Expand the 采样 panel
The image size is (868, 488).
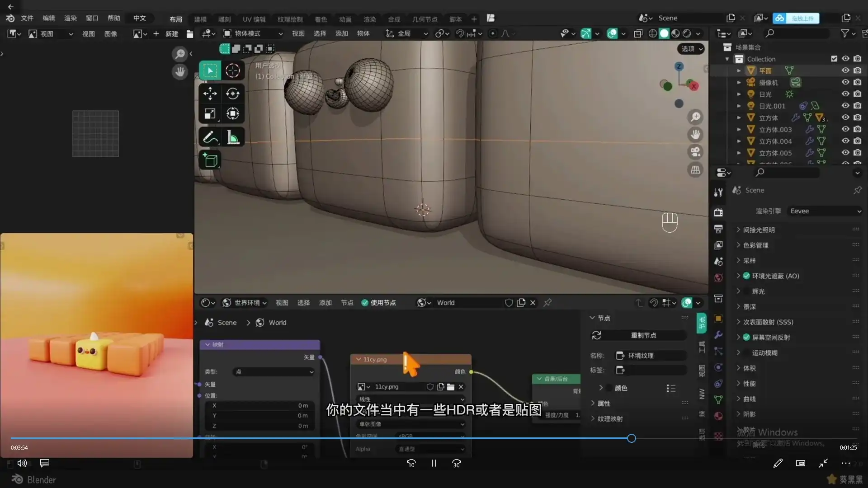coord(749,261)
